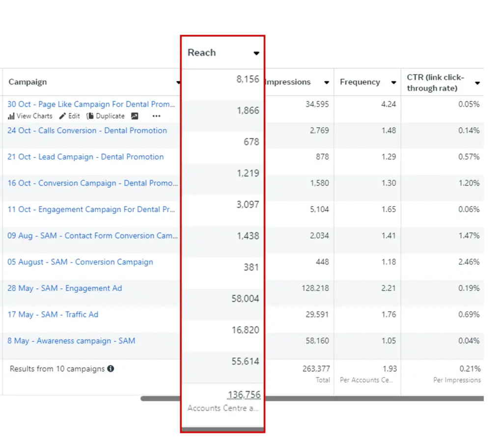Expand the Impressions column dropdown

[x=327, y=83]
